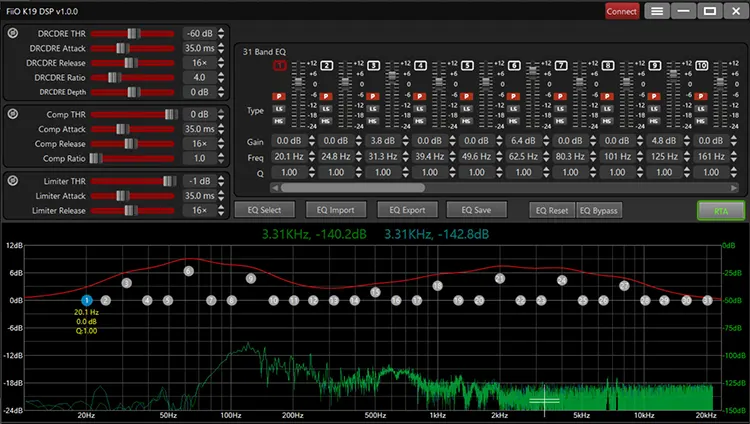Click band 1 Gain stepper arrows
The image size is (750, 424).
pyautogui.click(x=312, y=141)
